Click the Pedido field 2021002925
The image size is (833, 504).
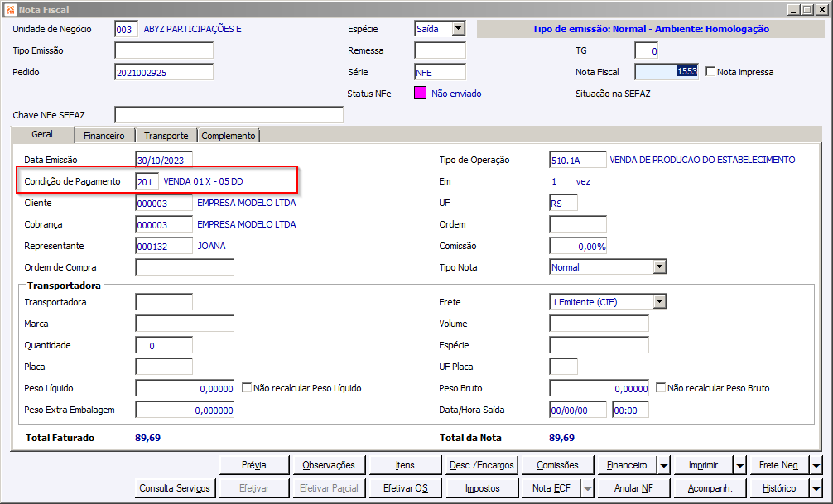coord(164,72)
